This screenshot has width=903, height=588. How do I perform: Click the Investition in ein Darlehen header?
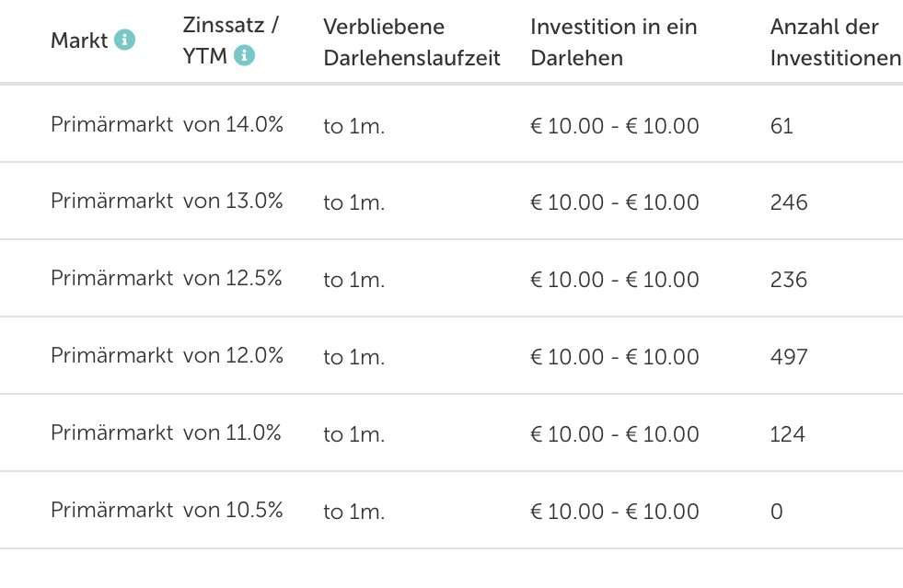tap(613, 42)
